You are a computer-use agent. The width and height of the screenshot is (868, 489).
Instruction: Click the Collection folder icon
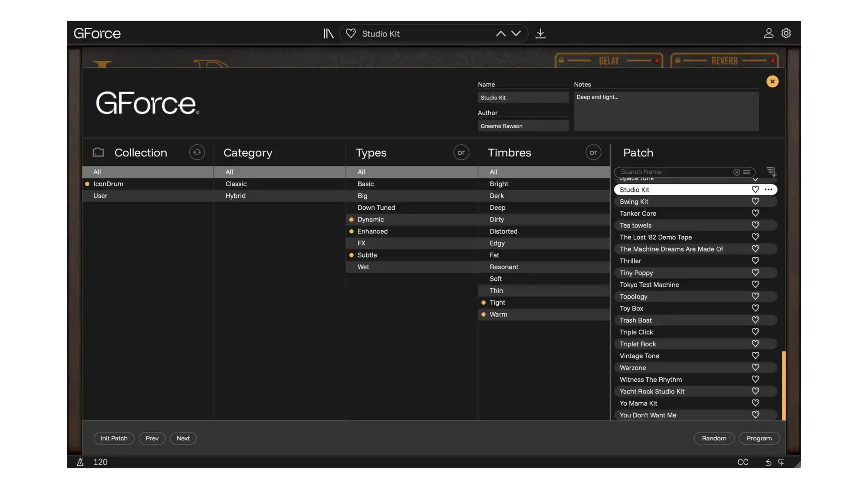point(99,152)
